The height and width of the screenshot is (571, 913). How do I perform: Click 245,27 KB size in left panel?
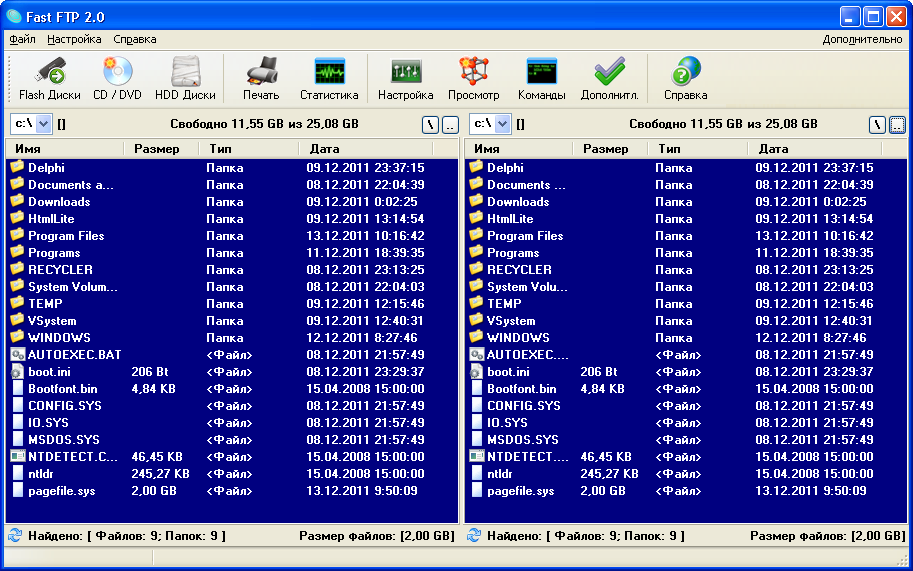pos(160,474)
